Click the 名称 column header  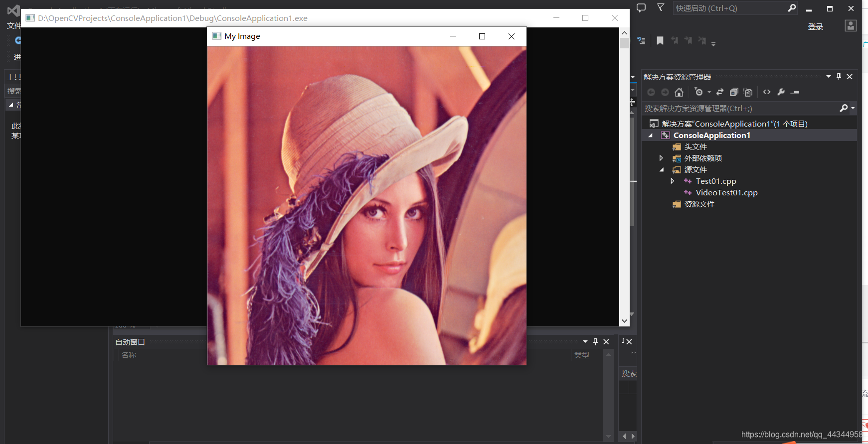[x=129, y=355]
